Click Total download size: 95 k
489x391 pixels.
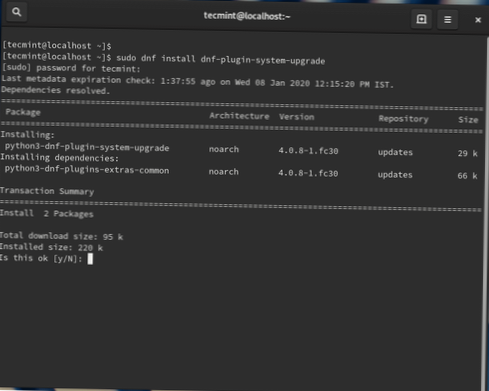point(61,236)
